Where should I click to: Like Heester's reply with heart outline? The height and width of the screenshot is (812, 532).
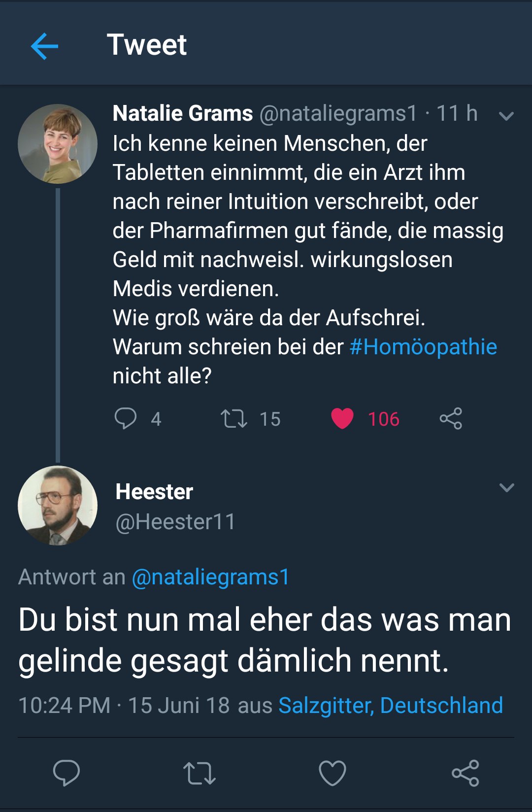(x=332, y=773)
